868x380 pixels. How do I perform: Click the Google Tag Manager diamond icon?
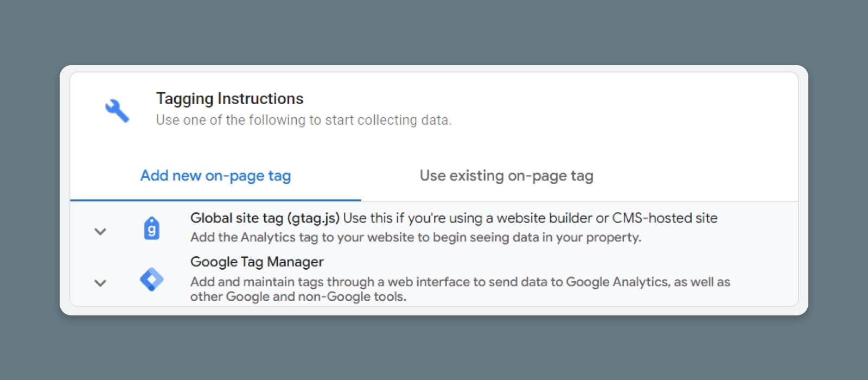tap(151, 280)
